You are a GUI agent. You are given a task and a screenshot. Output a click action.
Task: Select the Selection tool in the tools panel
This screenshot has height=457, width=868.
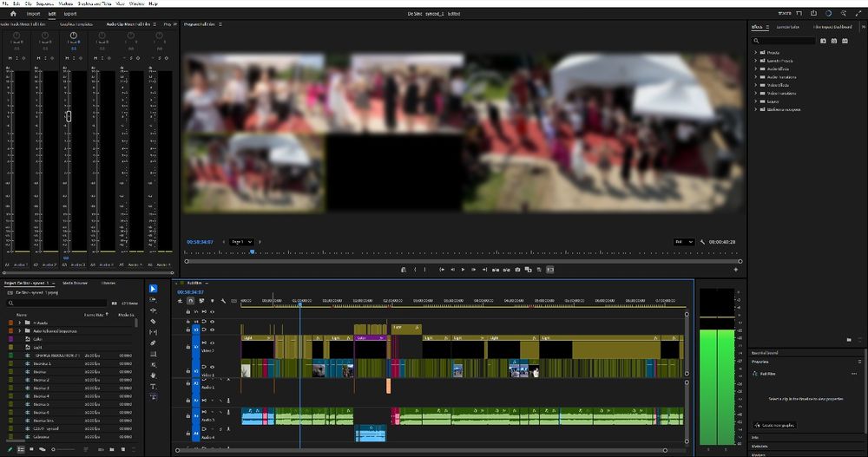(154, 289)
